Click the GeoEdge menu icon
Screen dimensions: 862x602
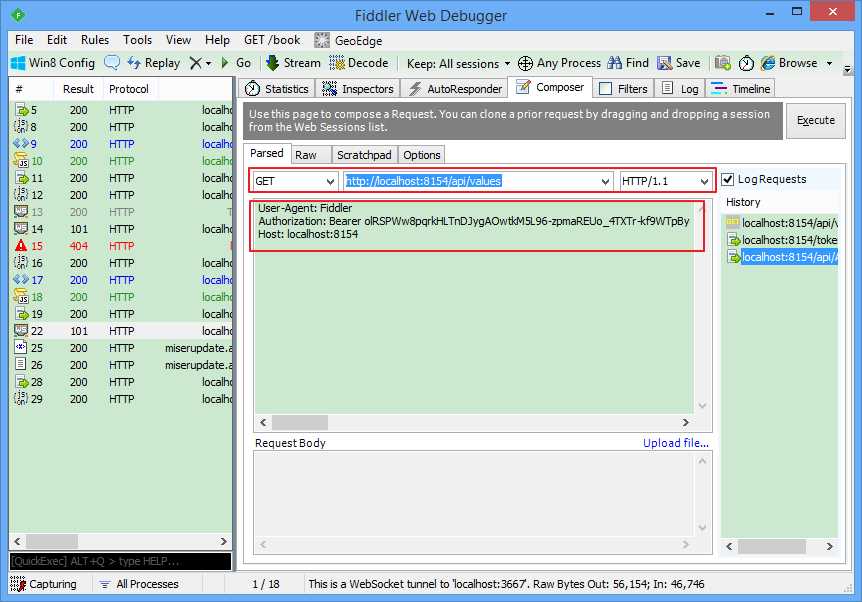(322, 40)
